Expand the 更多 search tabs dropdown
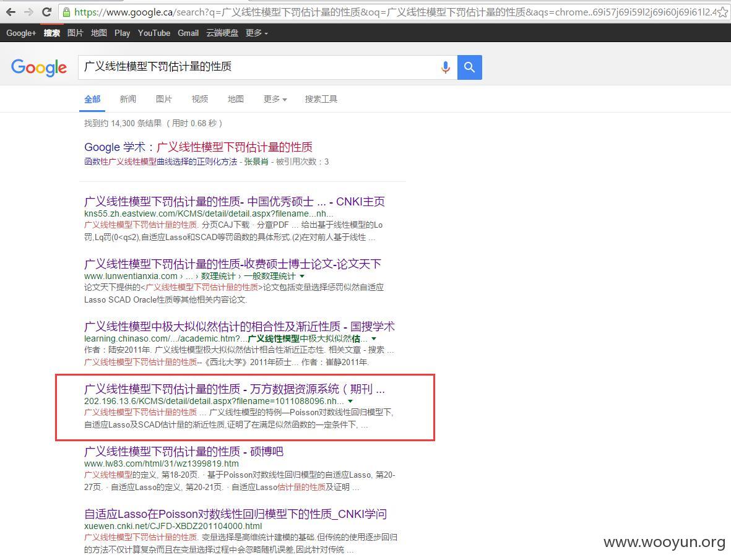This screenshot has width=731, height=560. (x=275, y=99)
